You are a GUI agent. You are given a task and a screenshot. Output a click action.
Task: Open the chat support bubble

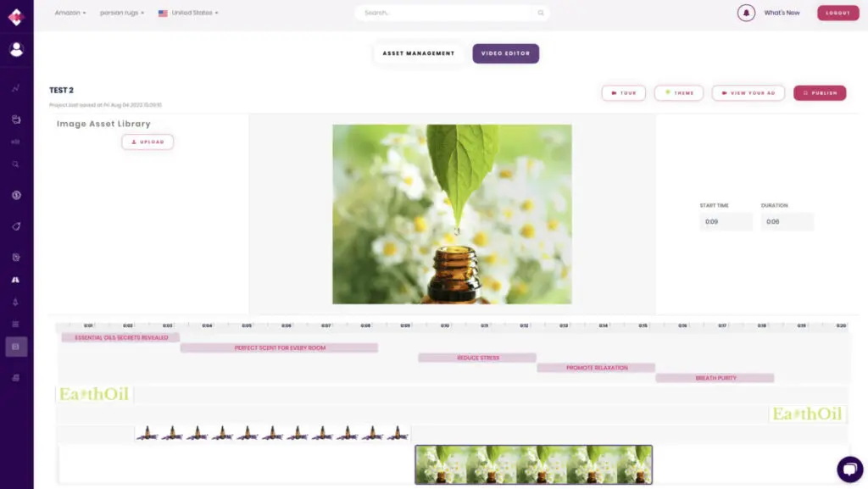pos(849,469)
